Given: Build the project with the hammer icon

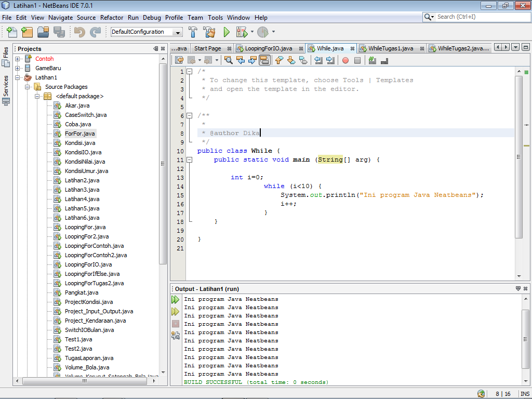Looking at the screenshot, I should (192, 32).
